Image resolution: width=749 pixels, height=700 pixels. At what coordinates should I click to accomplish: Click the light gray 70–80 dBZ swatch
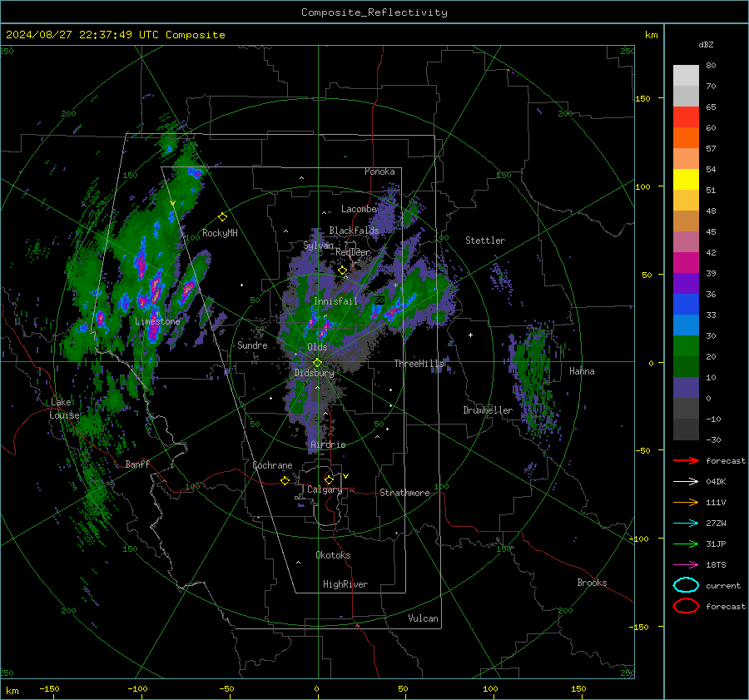[686, 76]
